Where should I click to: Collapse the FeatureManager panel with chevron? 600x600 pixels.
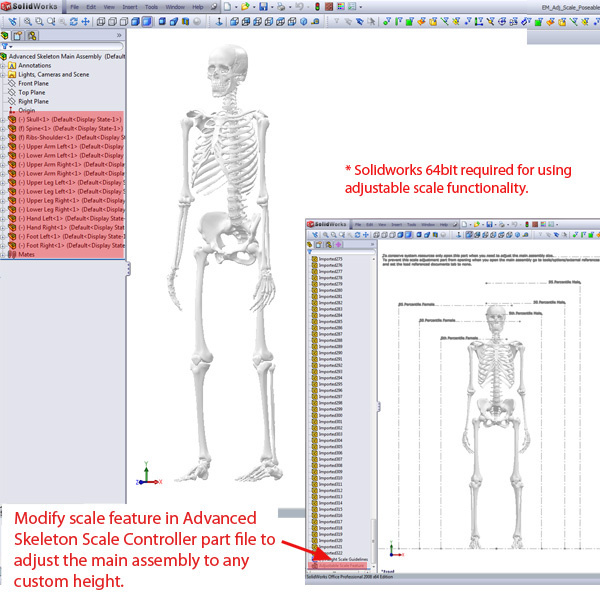(119, 34)
